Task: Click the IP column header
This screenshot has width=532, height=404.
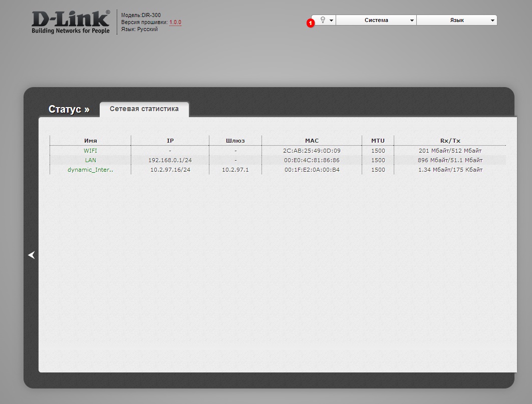Action: coord(170,141)
